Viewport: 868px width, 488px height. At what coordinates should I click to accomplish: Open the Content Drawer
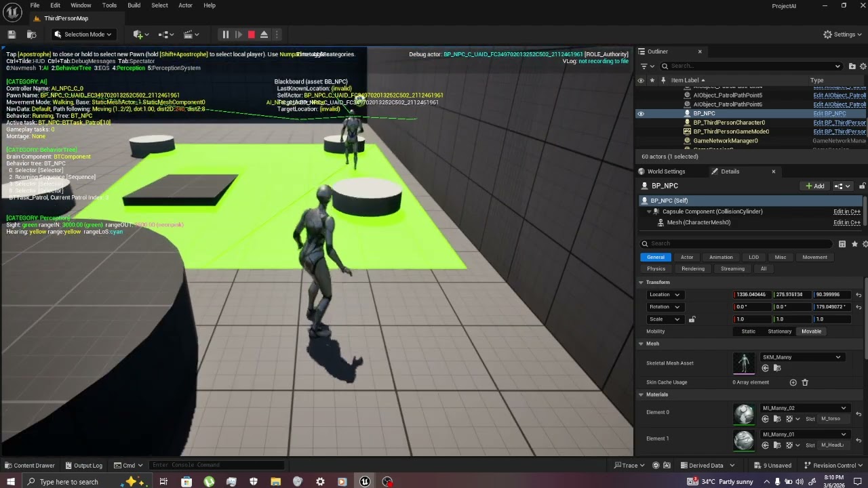(29, 466)
